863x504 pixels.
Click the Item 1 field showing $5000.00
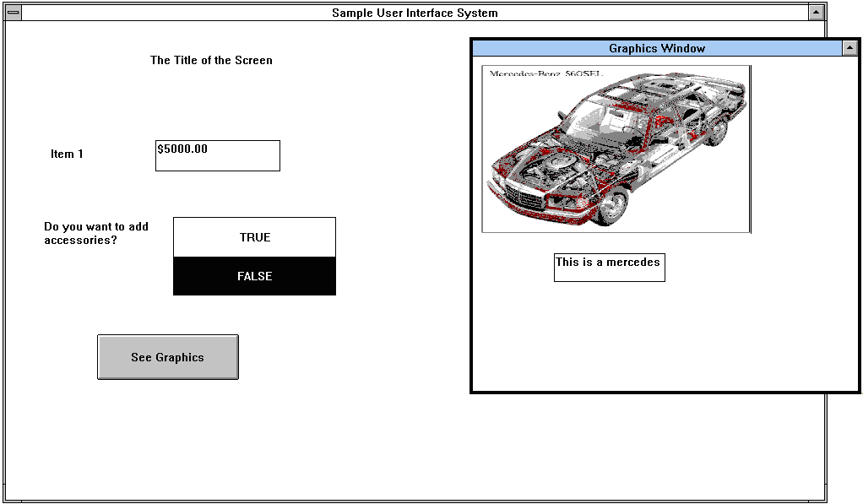(x=217, y=155)
